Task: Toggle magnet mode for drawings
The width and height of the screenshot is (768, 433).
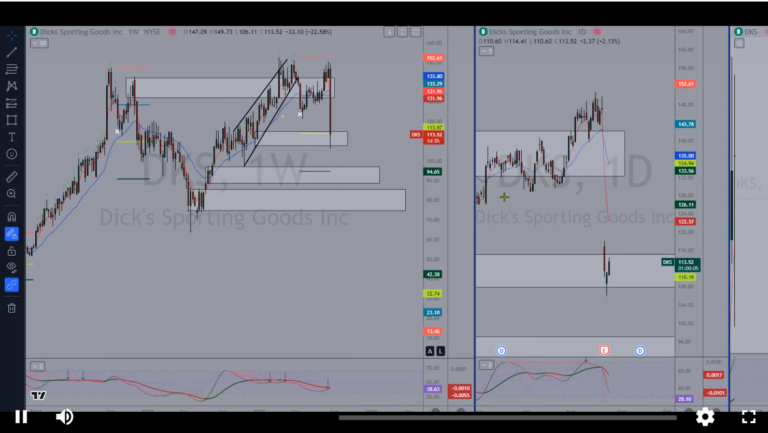Action: [12, 216]
